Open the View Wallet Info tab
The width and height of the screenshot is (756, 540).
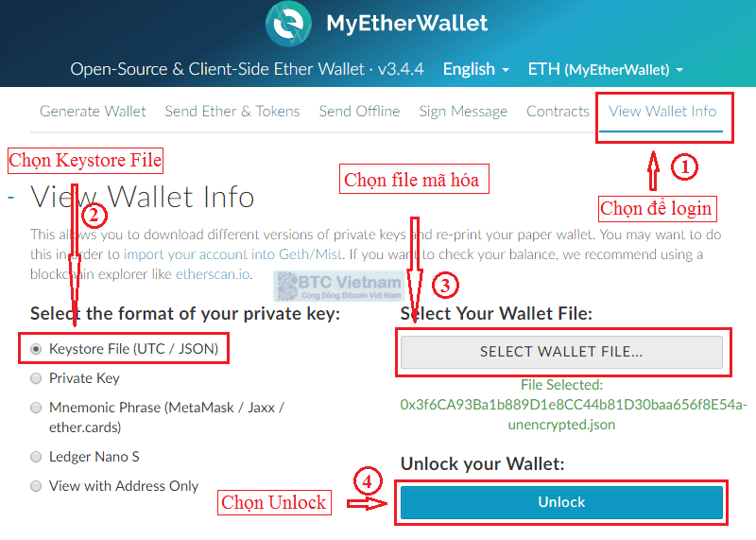point(662,112)
